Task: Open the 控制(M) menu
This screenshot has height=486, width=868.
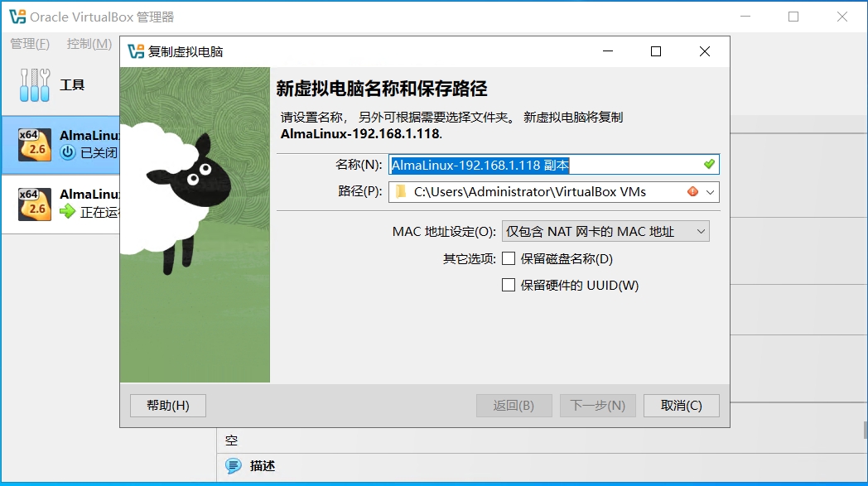Action: coord(89,44)
